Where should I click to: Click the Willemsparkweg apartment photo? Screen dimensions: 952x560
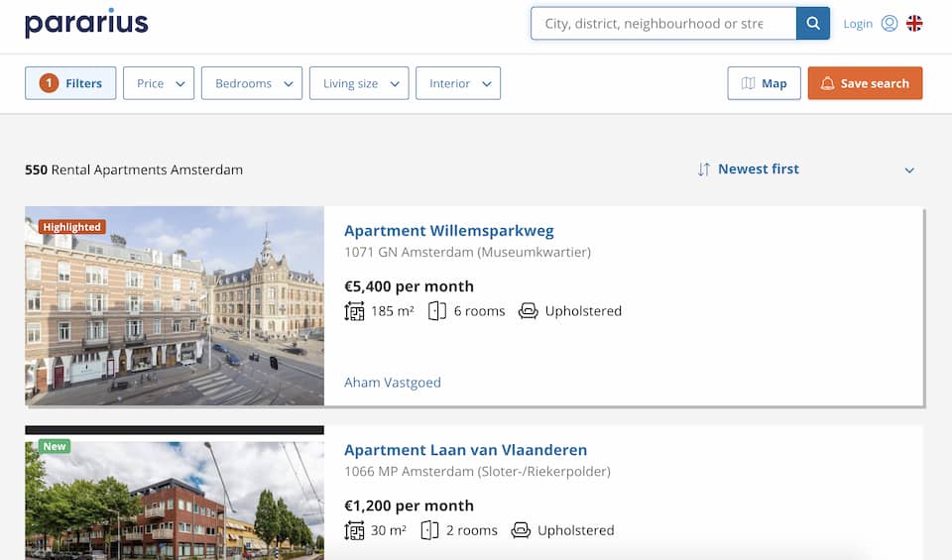(x=175, y=306)
